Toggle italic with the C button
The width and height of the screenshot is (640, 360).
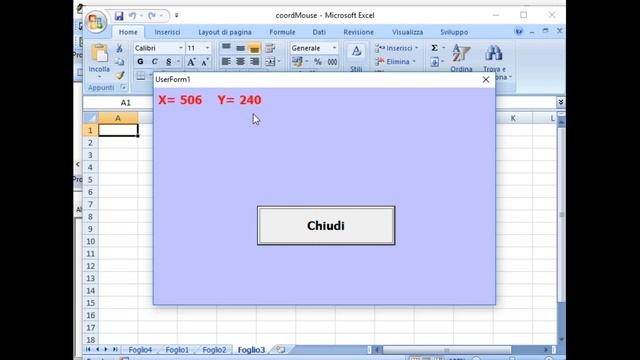tap(154, 62)
